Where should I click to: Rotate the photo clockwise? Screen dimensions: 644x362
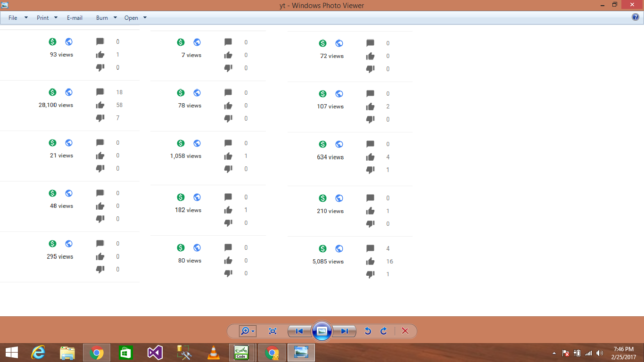click(384, 331)
